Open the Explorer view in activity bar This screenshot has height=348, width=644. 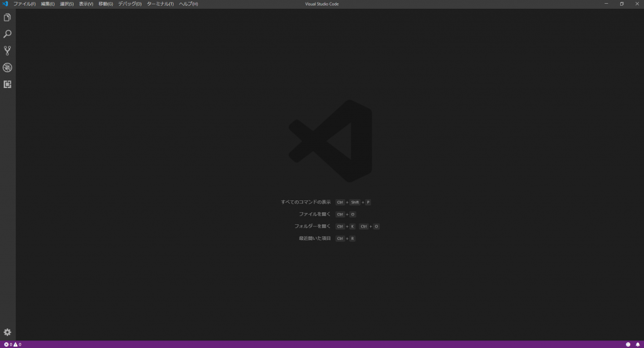8,17
